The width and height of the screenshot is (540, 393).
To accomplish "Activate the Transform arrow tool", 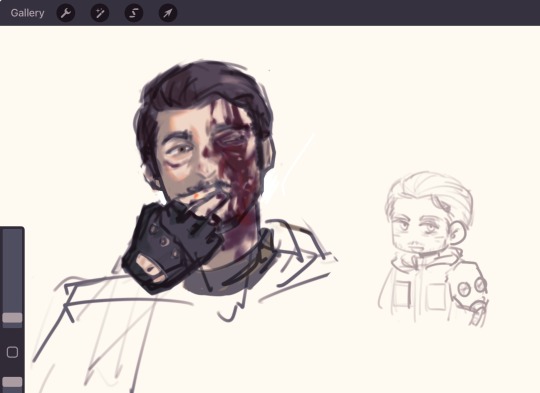I will [x=168, y=13].
